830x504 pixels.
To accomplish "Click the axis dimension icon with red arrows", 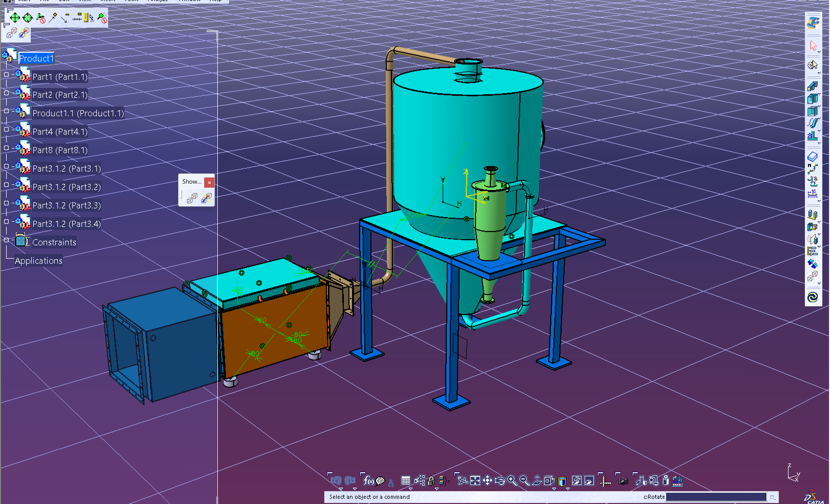I will (606, 481).
